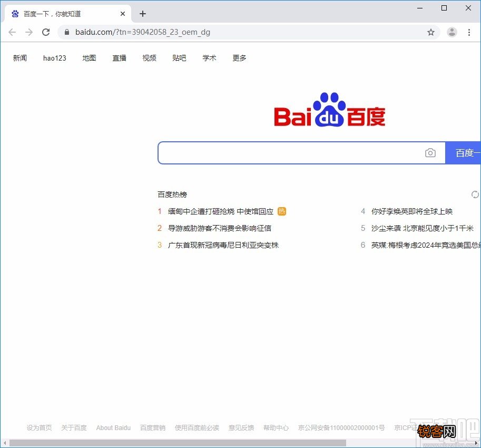The width and height of the screenshot is (481, 448).
Task: Click the padlock site info icon
Action: (x=67, y=32)
